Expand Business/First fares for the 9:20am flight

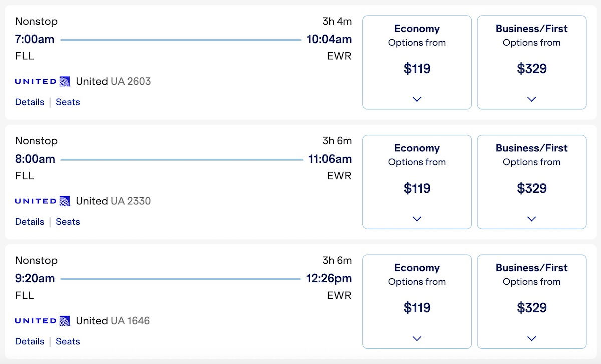coord(531,339)
